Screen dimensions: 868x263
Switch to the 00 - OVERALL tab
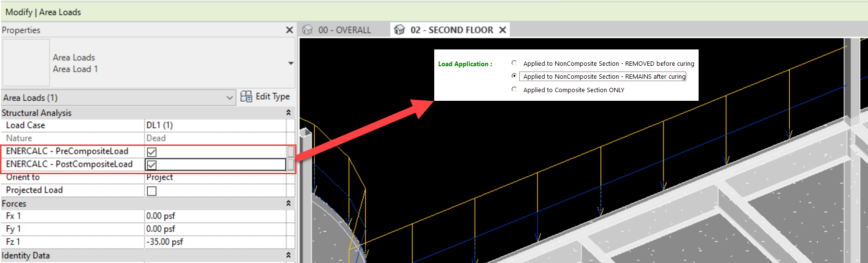click(x=344, y=30)
